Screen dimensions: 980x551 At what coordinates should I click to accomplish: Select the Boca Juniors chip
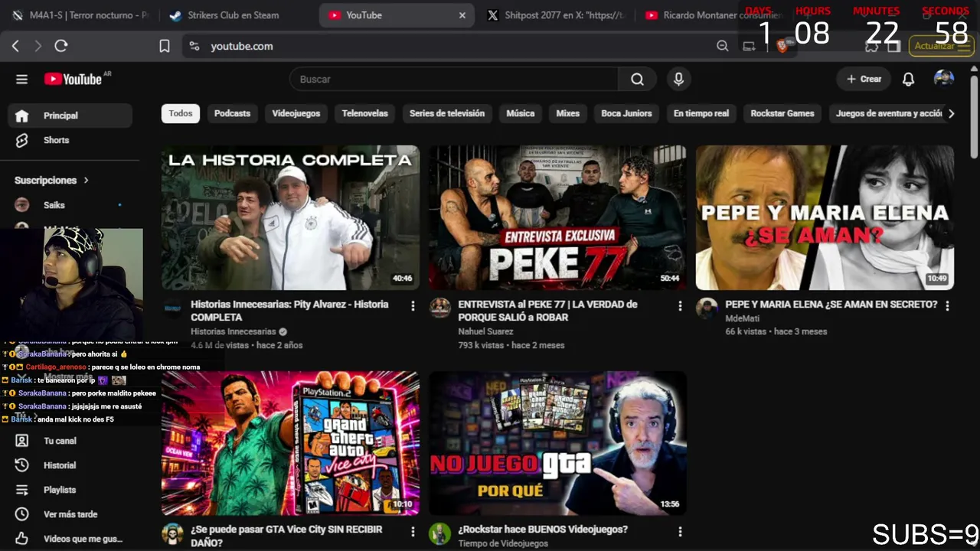click(x=626, y=113)
